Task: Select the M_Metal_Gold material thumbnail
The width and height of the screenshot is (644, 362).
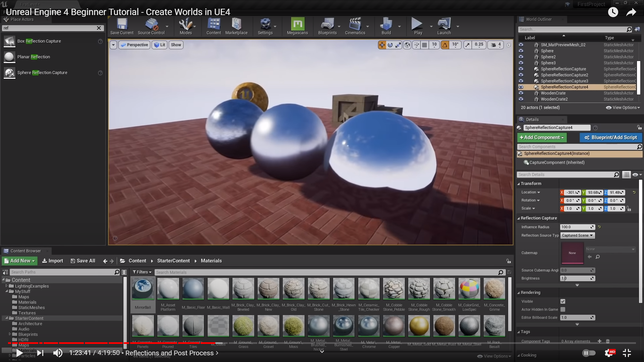Action: [x=419, y=326]
